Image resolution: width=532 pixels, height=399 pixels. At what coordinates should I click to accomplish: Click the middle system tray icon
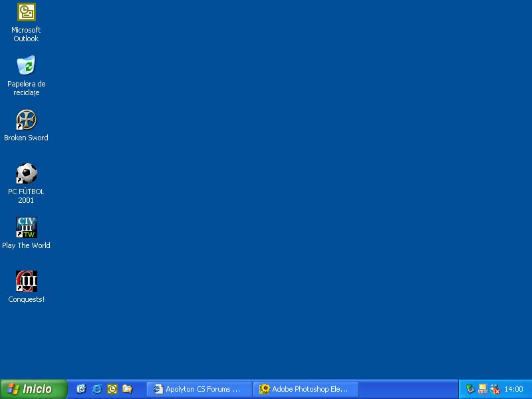pos(483,389)
